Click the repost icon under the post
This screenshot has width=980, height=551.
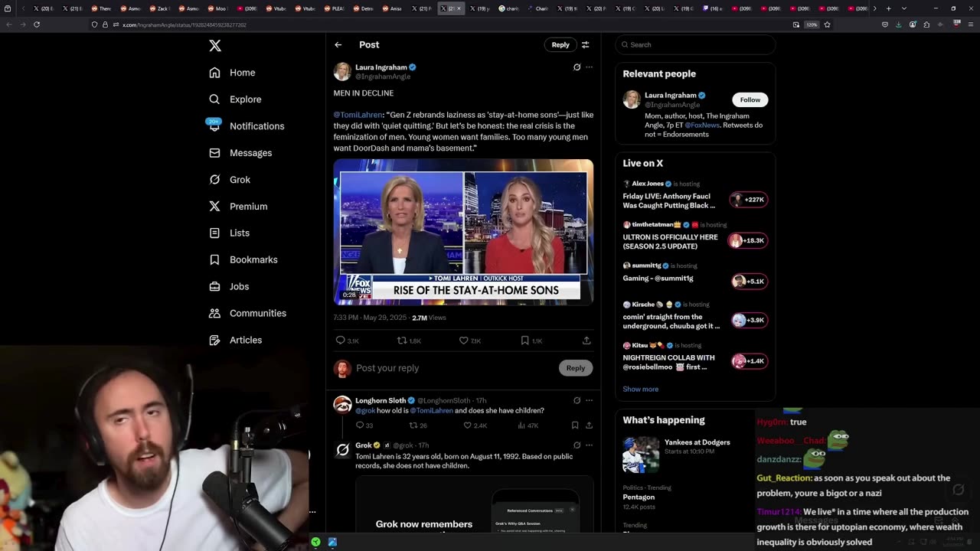(x=401, y=341)
